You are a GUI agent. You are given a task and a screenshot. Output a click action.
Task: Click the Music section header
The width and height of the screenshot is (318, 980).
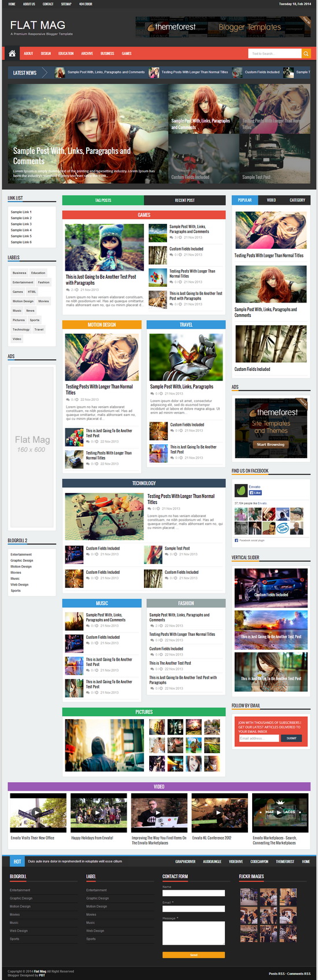click(102, 603)
